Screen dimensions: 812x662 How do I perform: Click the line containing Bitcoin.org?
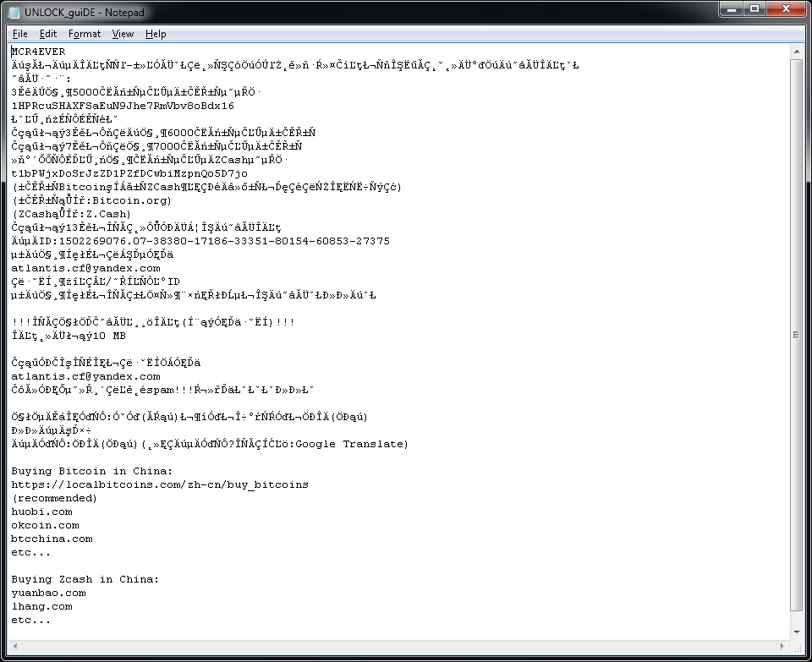(91, 200)
